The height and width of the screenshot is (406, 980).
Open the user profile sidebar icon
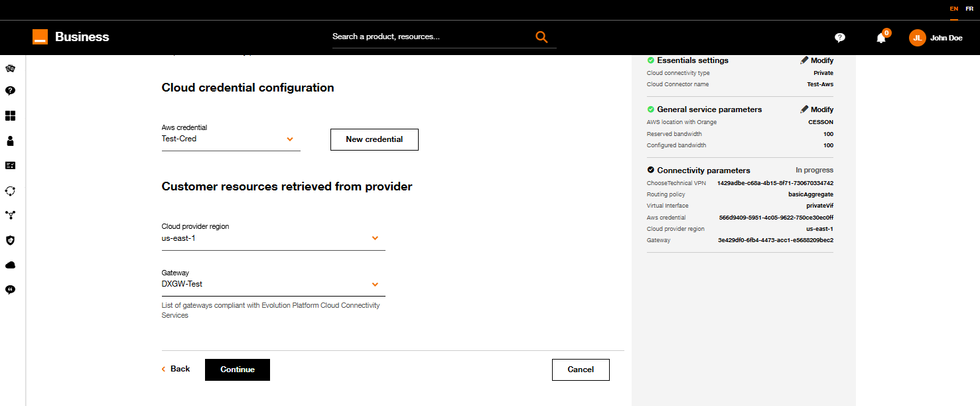[10, 141]
